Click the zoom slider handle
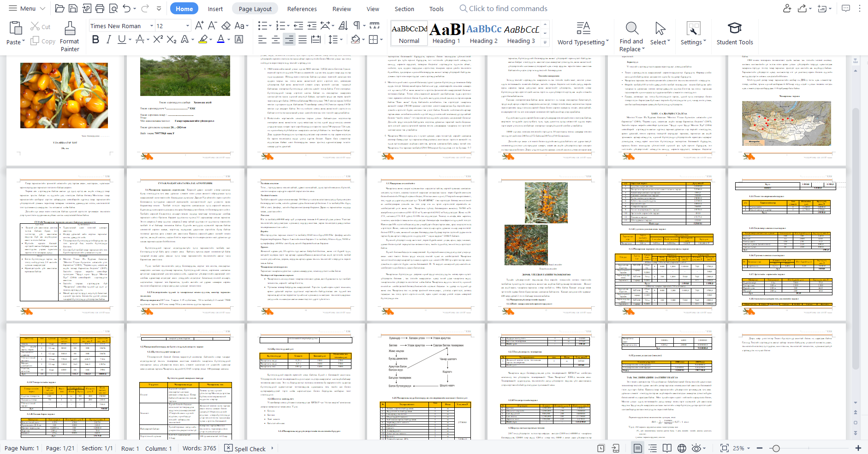The height and width of the screenshot is (454, 868). 776,448
